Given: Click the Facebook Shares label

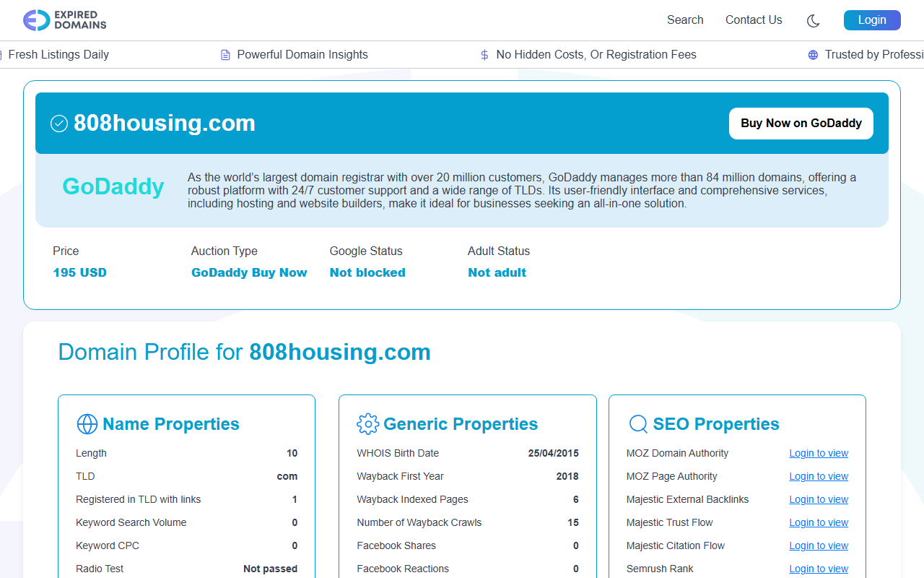Looking at the screenshot, I should click(x=396, y=545).
